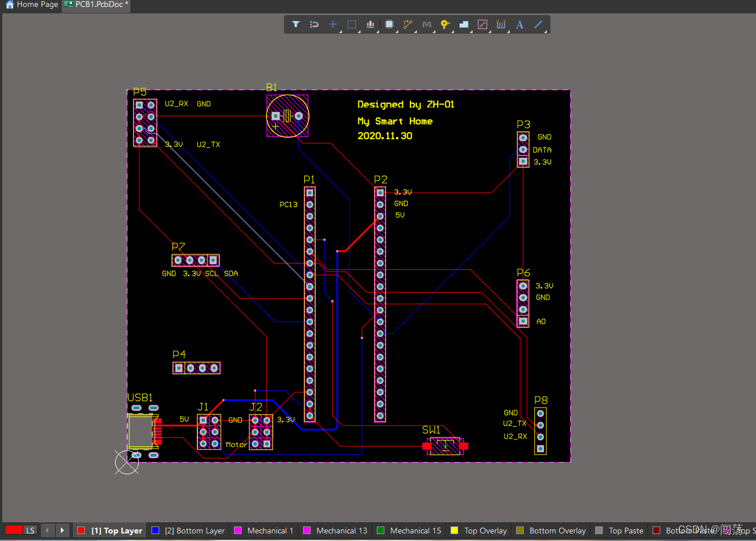Activate the interactive routing tool

[408, 24]
